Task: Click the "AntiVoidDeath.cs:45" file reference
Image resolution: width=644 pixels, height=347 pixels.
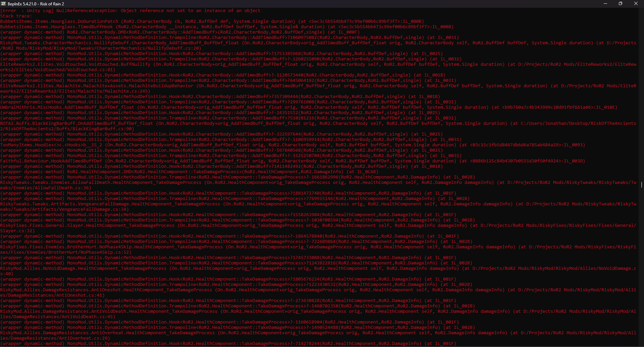Action: pyautogui.click(x=87, y=317)
